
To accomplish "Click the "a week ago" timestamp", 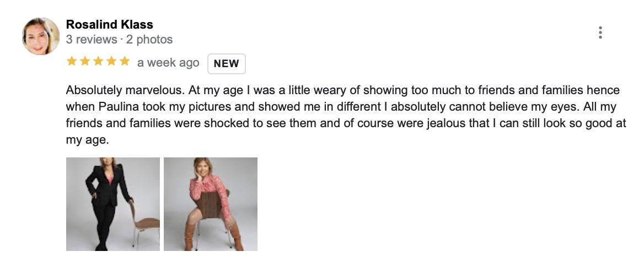I will click(x=168, y=63).
